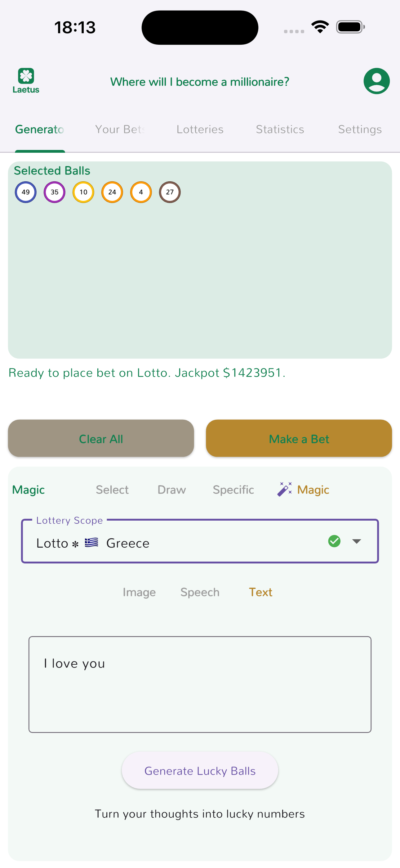Screen dimensions: 400x868
Task: Open the Statistics tab
Action: tap(280, 129)
